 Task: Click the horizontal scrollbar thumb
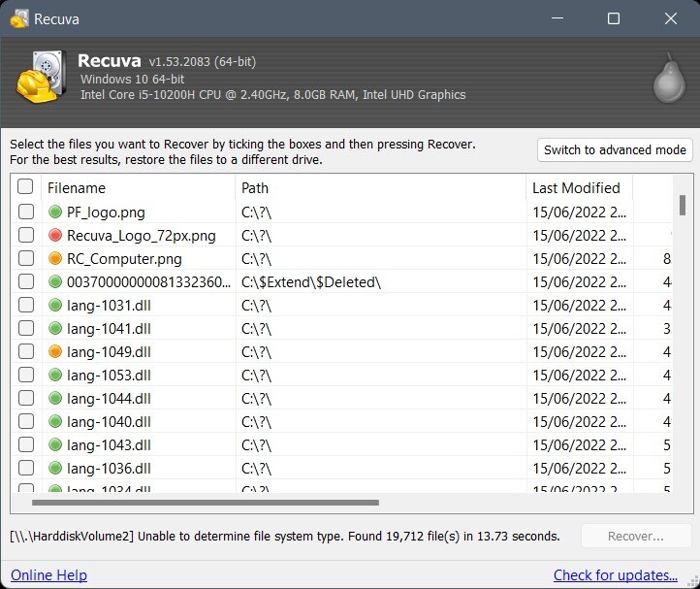(x=206, y=503)
